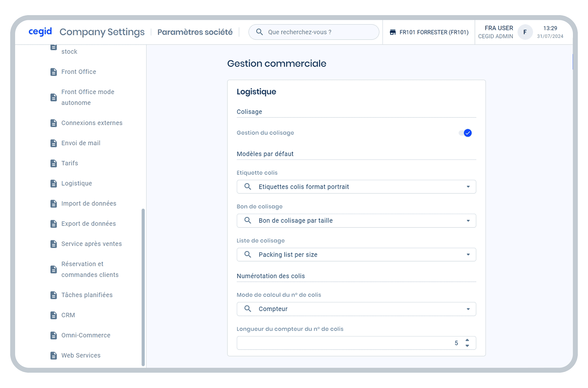Screen dimensions: 588x388
Task: Click the Tarifs document icon
Action: tap(54, 164)
